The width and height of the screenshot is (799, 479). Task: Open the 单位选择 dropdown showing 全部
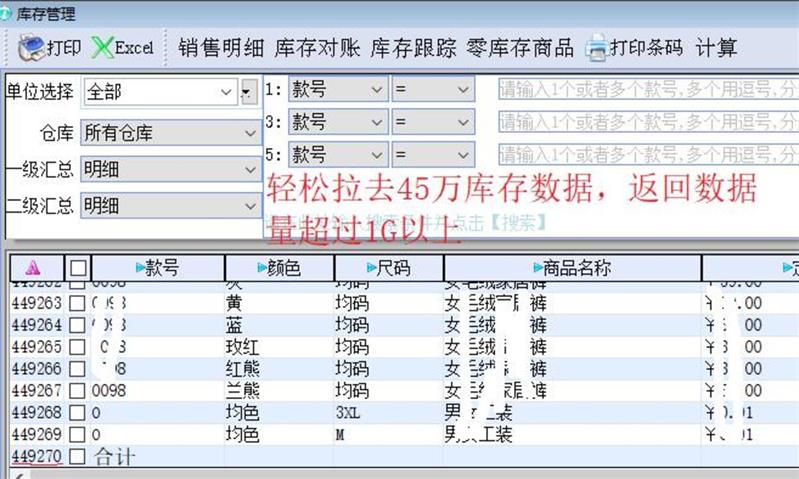pyautogui.click(x=227, y=92)
